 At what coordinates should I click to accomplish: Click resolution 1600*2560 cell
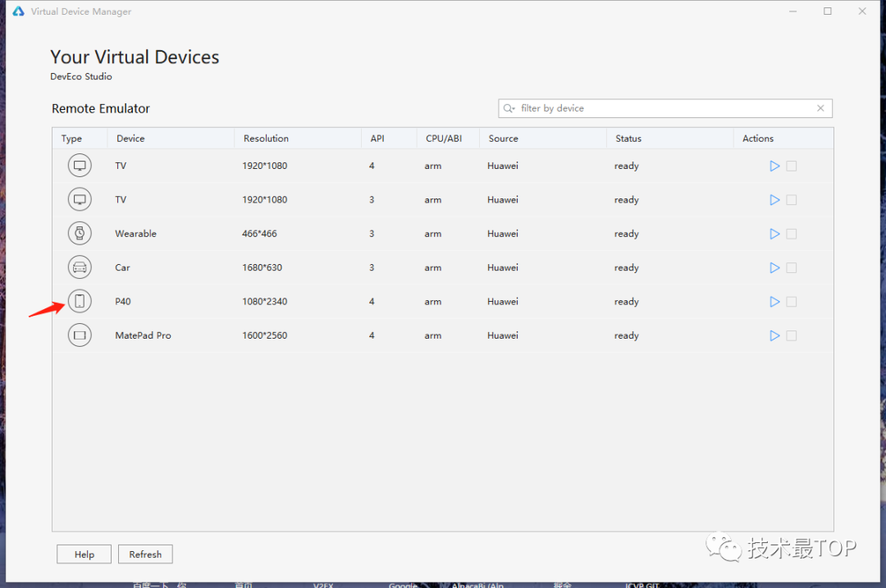[x=264, y=335]
